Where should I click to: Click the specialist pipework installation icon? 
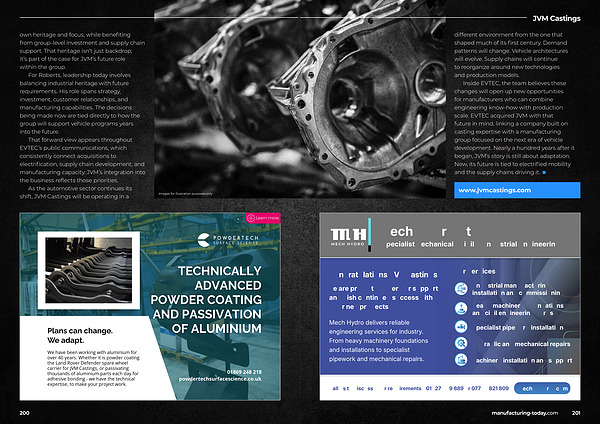[x=461, y=327]
